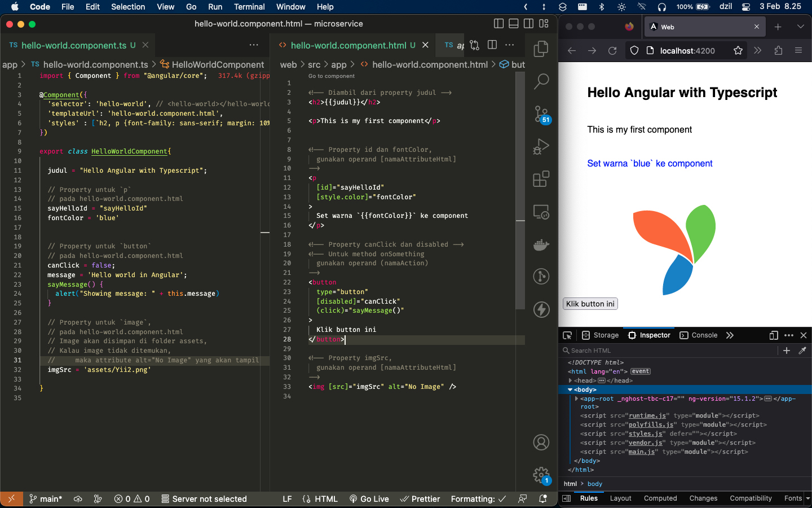Image resolution: width=812 pixels, height=508 pixels.
Task: Click the Search HTML input field
Action: click(x=671, y=351)
